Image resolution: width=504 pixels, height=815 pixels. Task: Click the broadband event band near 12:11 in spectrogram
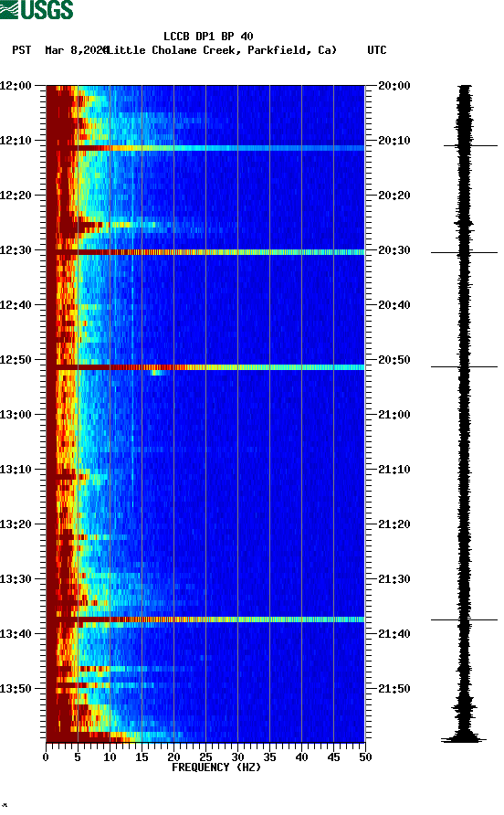pos(205,148)
